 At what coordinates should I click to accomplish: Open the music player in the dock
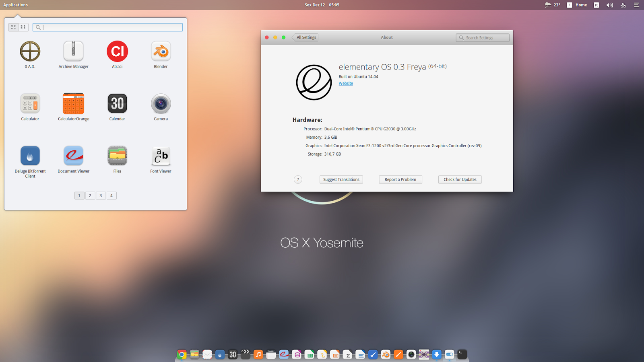coord(258,354)
